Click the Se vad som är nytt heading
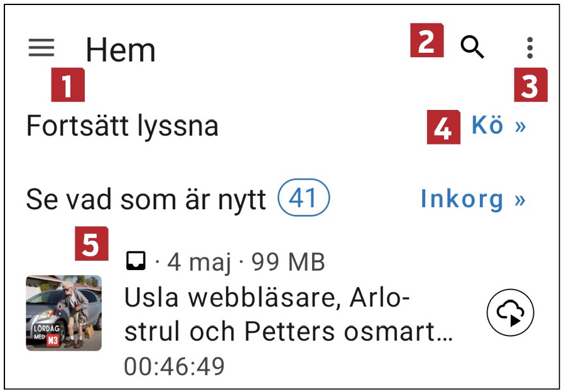The image size is (564, 392). (146, 200)
